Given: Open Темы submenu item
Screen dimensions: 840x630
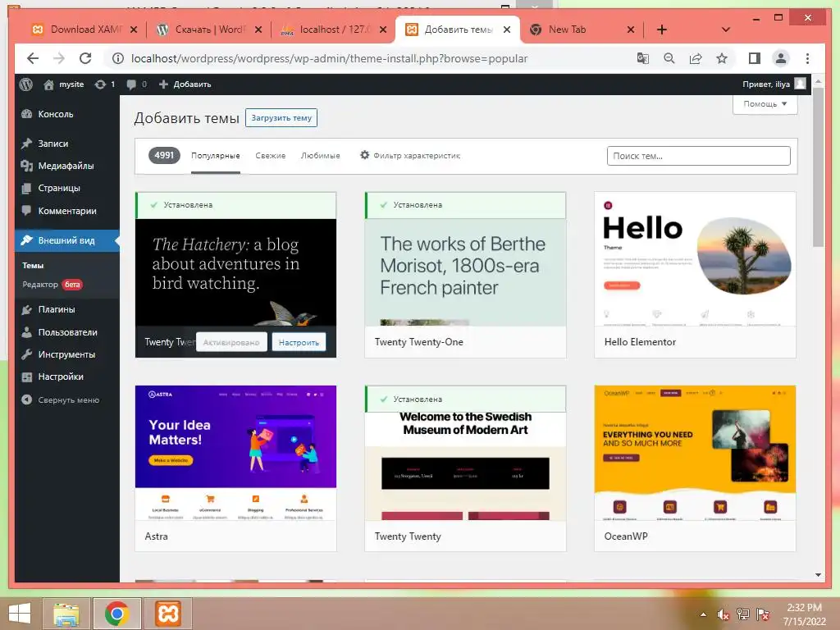Looking at the screenshot, I should (x=33, y=265).
